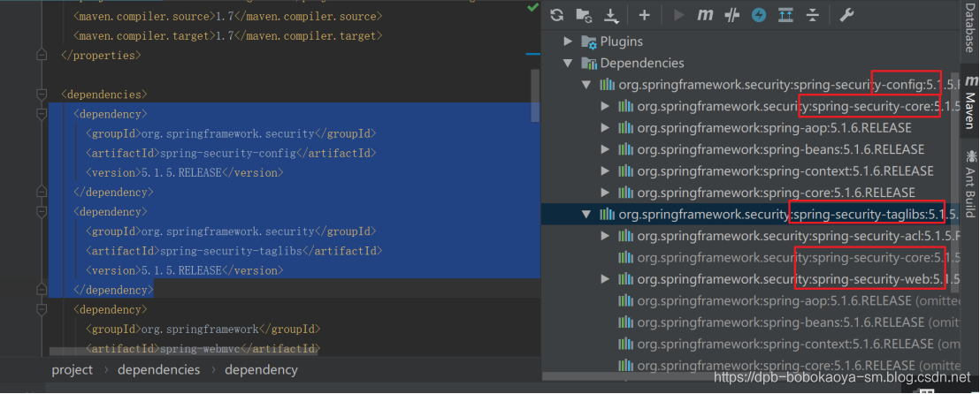The width and height of the screenshot is (980, 394).
Task: Expand the spring-security-web dependency node
Action: (x=605, y=279)
